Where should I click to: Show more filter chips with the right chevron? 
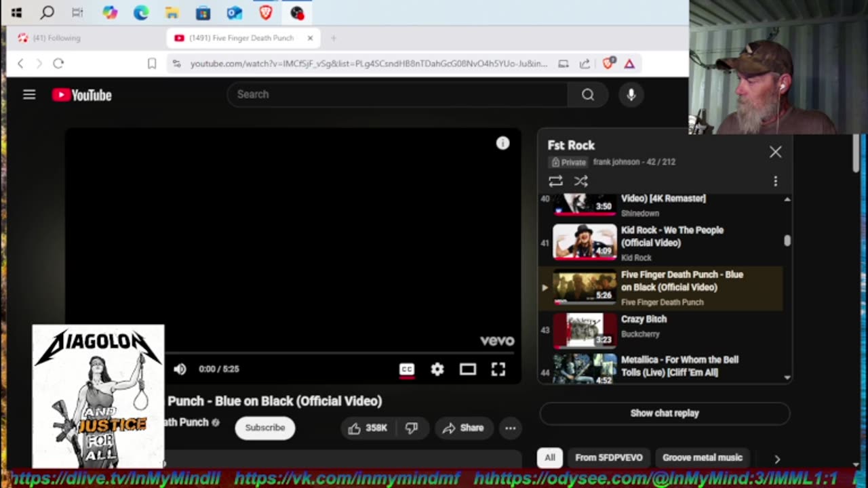coord(777,459)
